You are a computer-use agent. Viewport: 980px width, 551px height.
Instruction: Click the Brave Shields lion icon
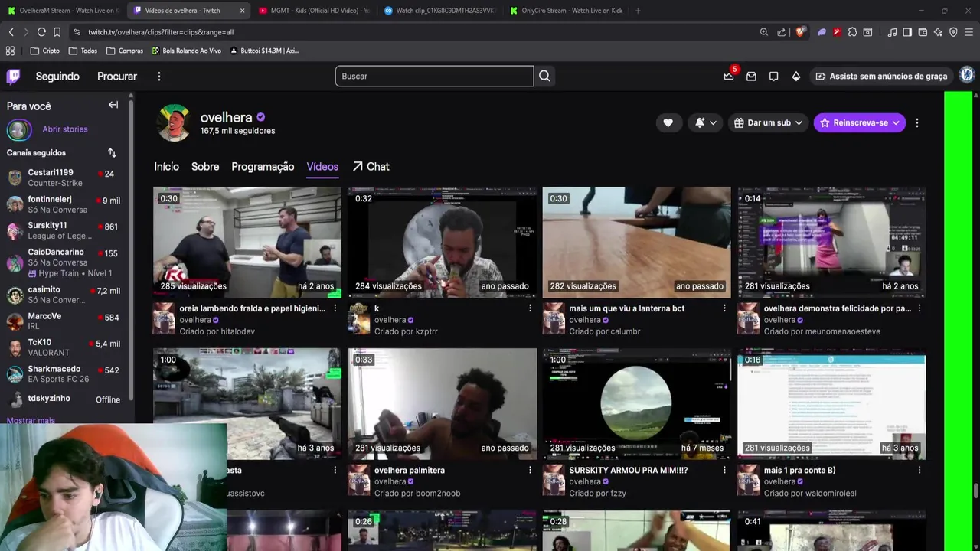click(x=800, y=32)
